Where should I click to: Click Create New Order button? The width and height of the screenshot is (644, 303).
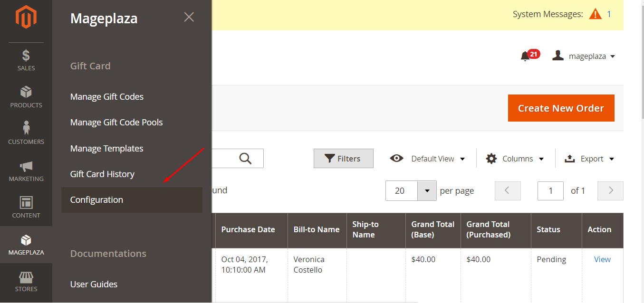tap(561, 108)
